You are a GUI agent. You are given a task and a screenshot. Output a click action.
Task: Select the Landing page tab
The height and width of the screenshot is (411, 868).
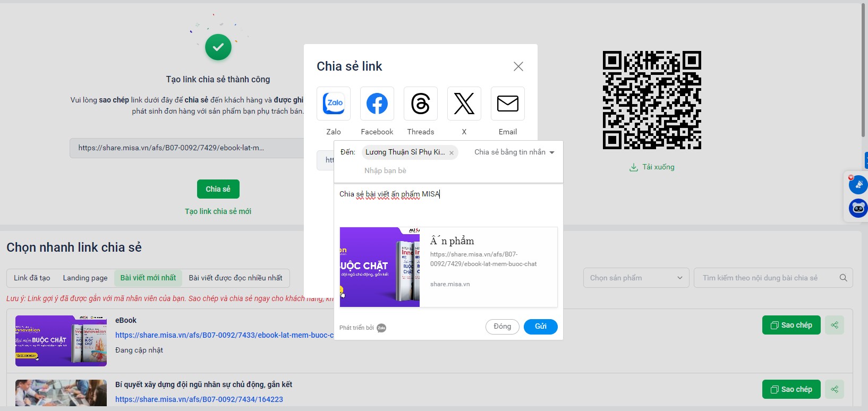[x=85, y=278]
